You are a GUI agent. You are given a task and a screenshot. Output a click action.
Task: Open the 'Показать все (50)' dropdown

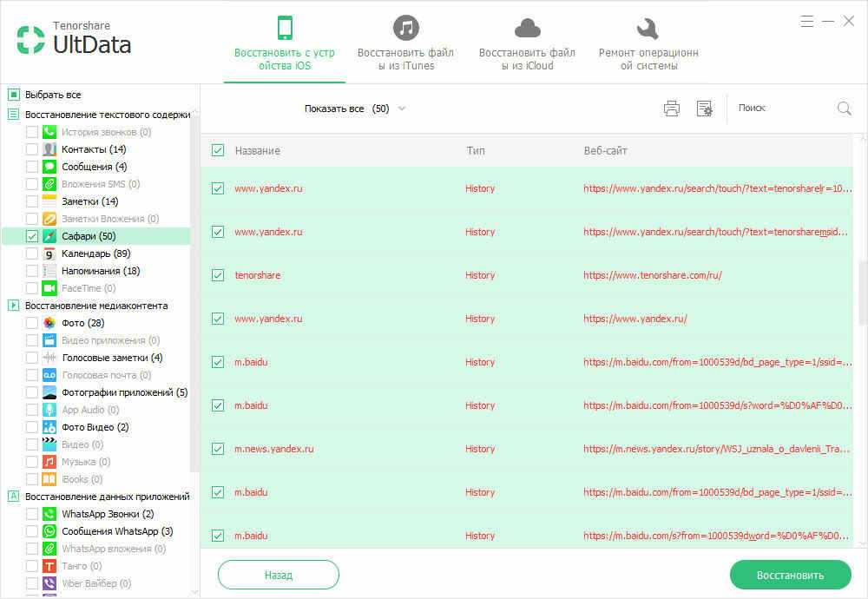tap(354, 109)
